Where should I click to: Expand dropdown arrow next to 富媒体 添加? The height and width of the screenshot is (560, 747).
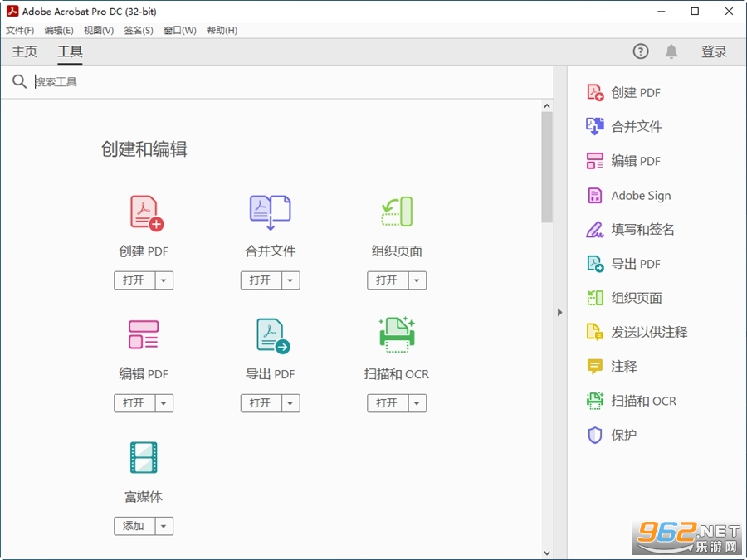pos(164,526)
